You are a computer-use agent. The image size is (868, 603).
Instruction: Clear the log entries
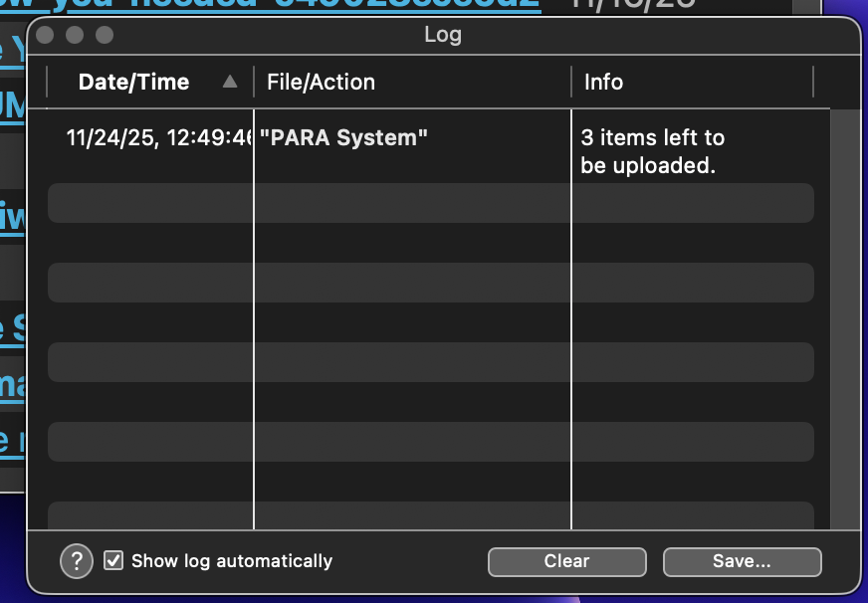pyautogui.click(x=566, y=561)
